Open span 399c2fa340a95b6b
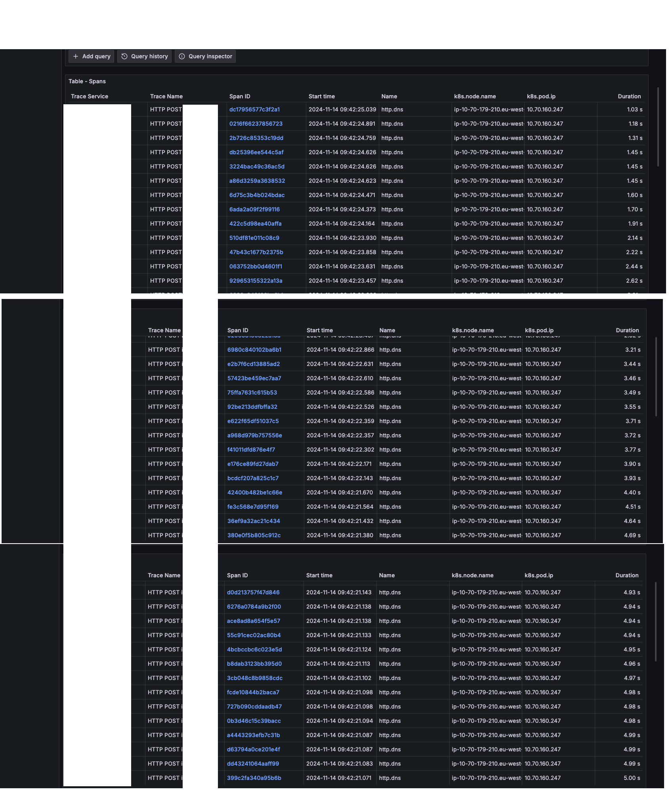672x793 pixels. [254, 778]
